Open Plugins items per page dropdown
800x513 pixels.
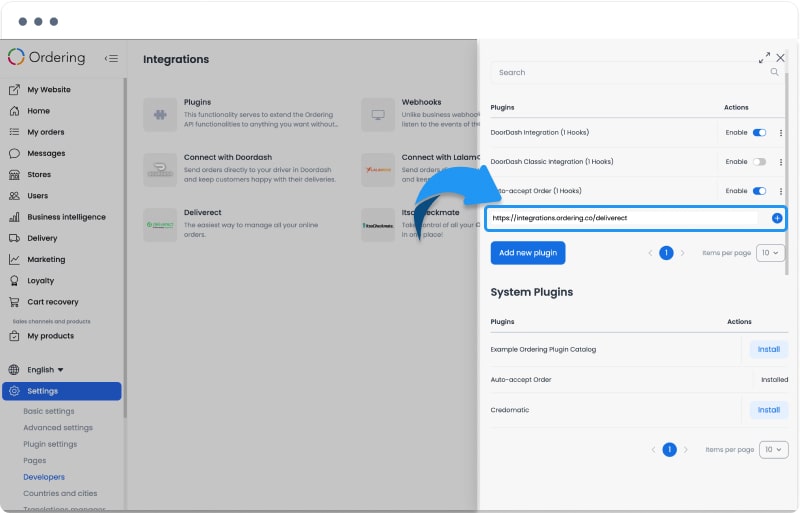point(770,253)
